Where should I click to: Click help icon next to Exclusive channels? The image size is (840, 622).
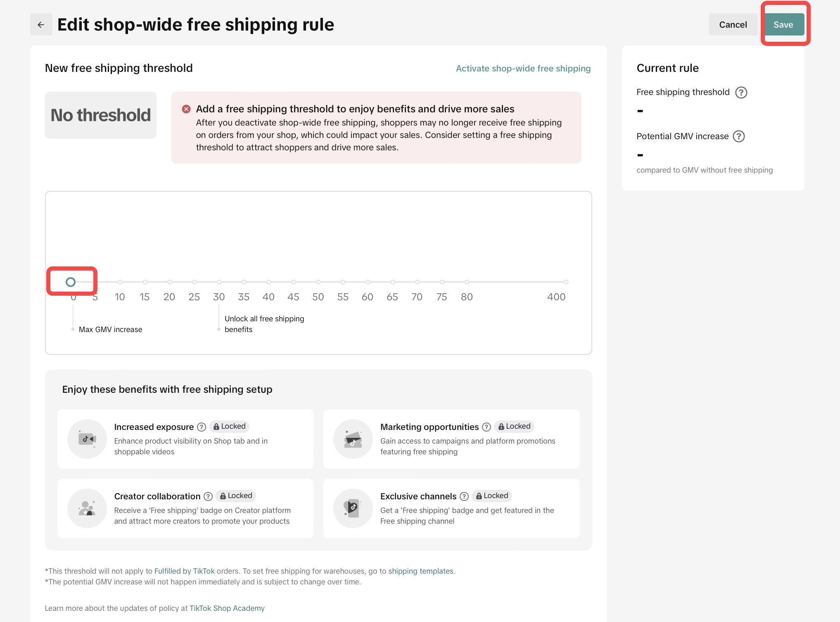click(x=464, y=496)
